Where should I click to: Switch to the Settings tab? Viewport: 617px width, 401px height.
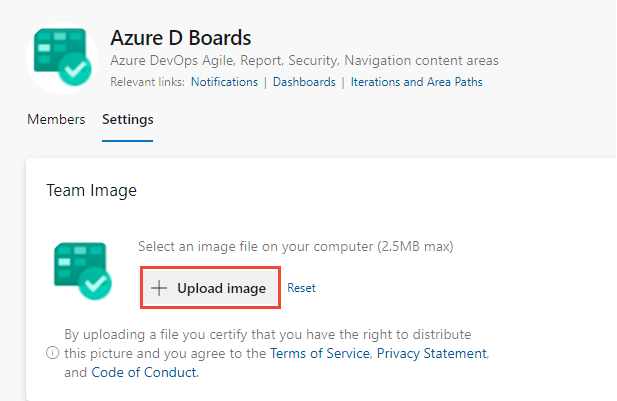pyautogui.click(x=127, y=119)
